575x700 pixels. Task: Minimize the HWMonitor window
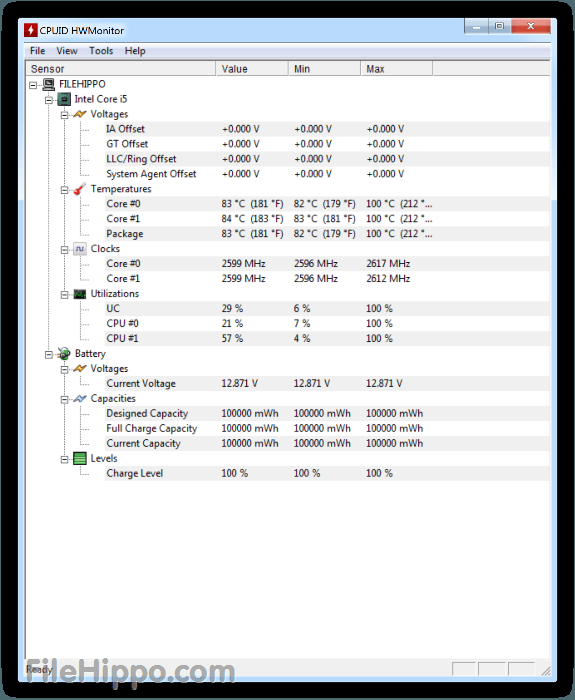tap(476, 26)
